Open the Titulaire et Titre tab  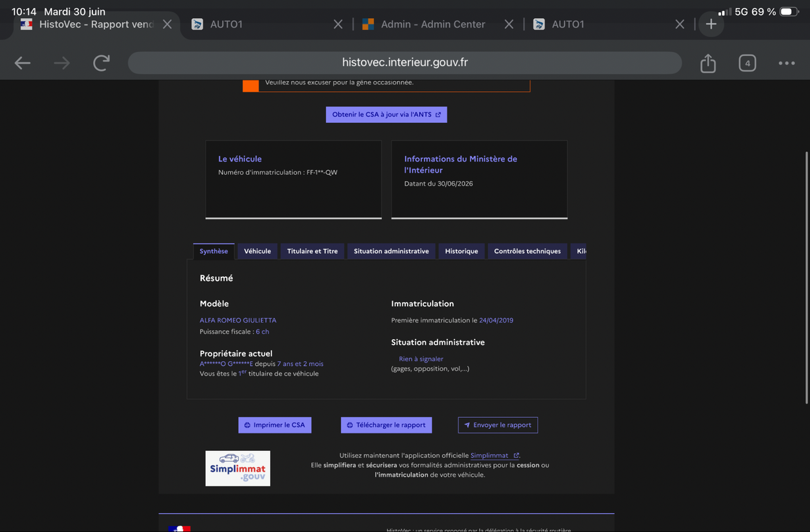pos(313,251)
